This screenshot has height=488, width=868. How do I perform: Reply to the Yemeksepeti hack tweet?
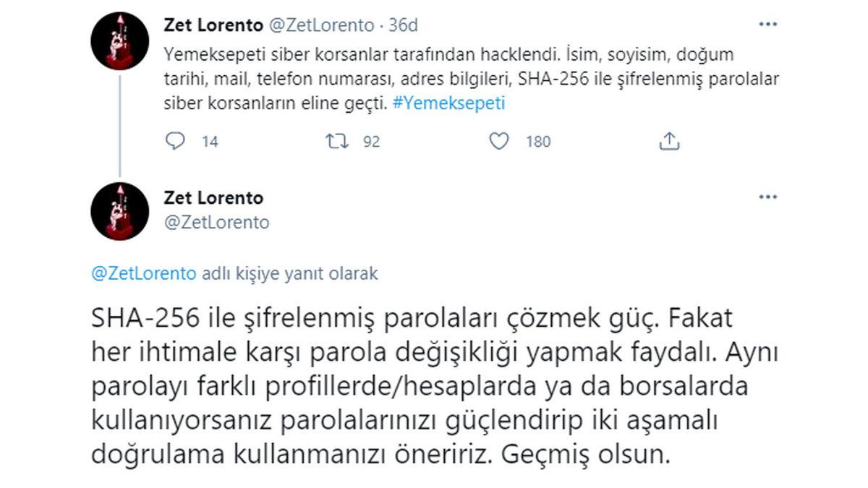tap(174, 142)
